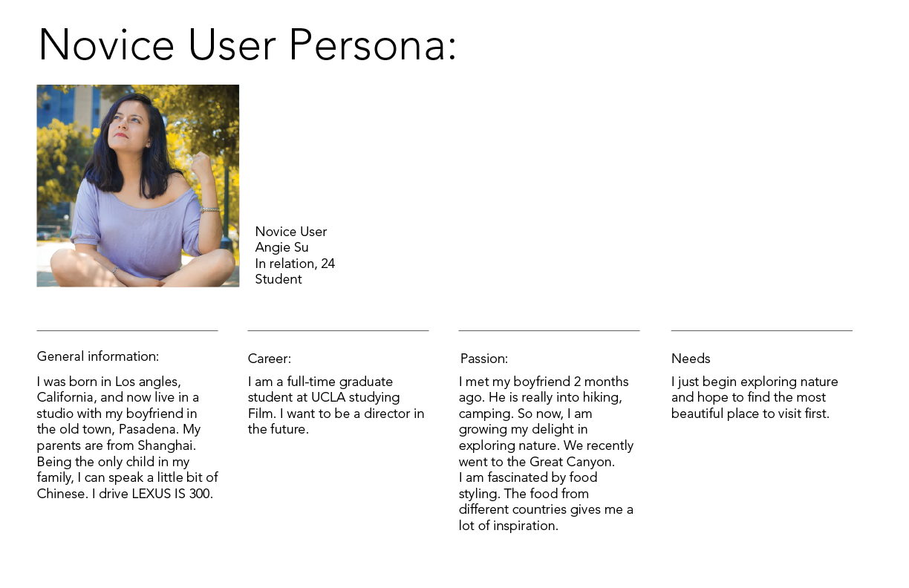909x588 pixels.
Task: Click the Student label under the name
Action: pos(278,279)
